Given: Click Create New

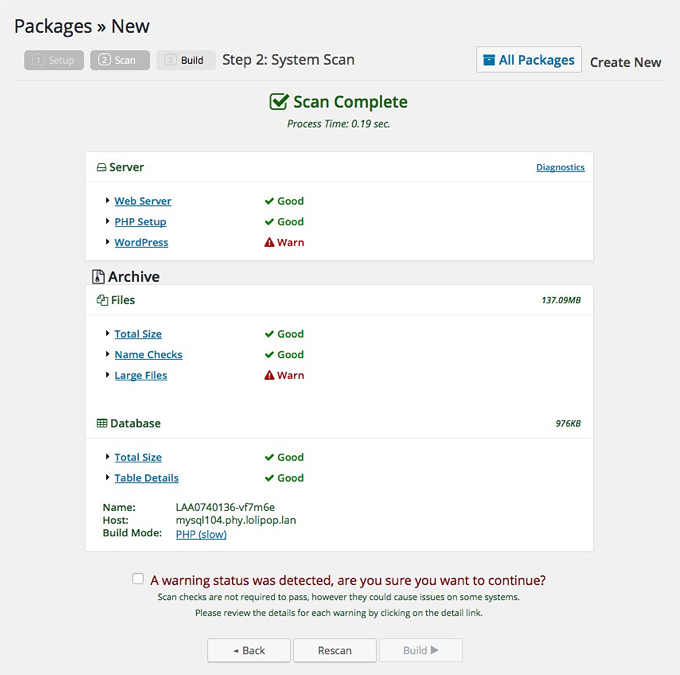Looking at the screenshot, I should click(x=625, y=62).
